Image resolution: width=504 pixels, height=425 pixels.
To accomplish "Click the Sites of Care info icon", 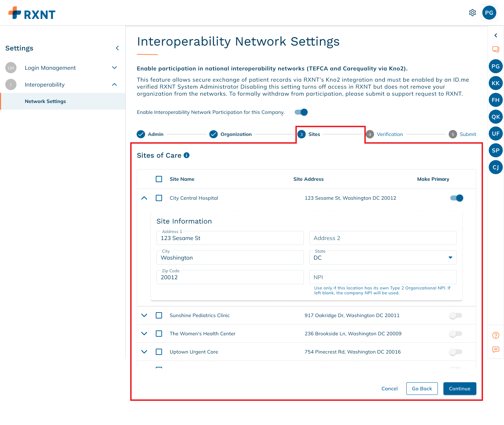I will tap(187, 155).
